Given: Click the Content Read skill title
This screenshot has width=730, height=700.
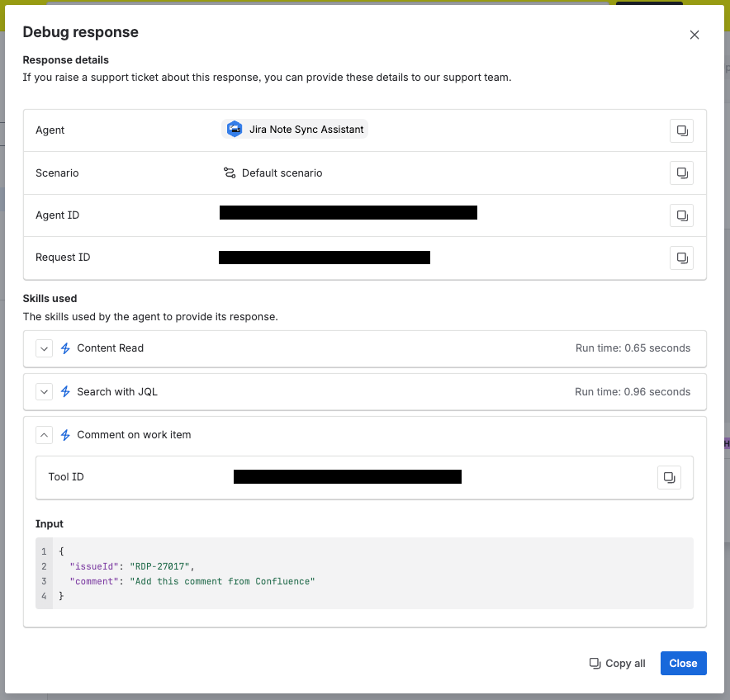Looking at the screenshot, I should point(111,348).
